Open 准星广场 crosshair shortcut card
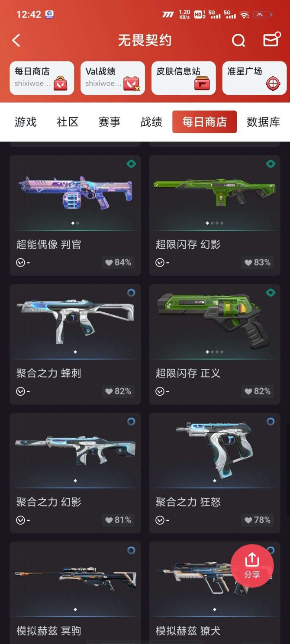Image resolution: width=290 pixels, height=644 pixels. coord(255,78)
